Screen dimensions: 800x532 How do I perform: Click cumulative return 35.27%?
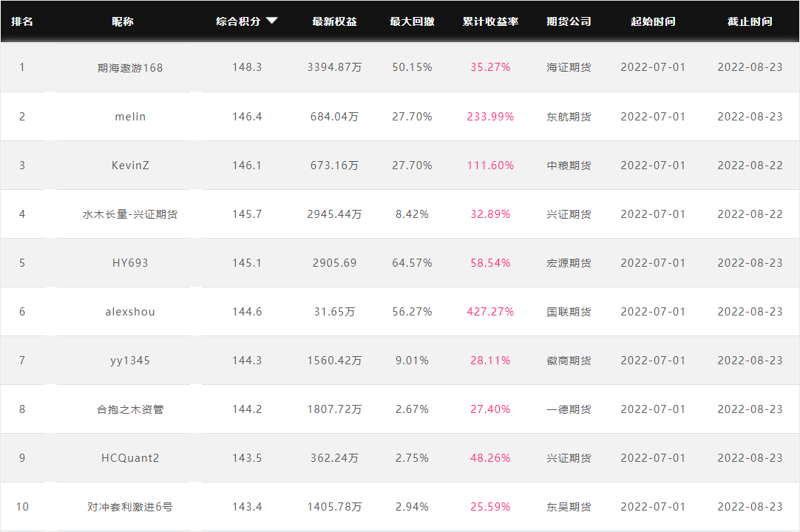[x=490, y=67]
